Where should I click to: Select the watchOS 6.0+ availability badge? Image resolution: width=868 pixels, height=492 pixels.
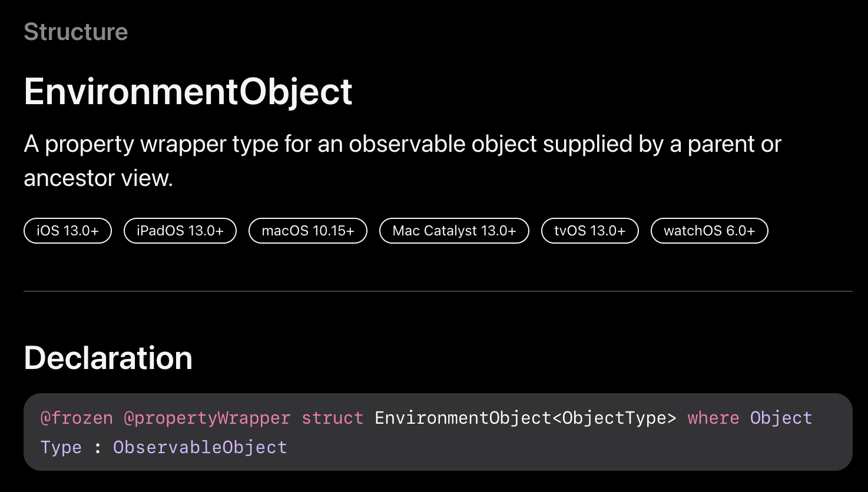point(710,231)
